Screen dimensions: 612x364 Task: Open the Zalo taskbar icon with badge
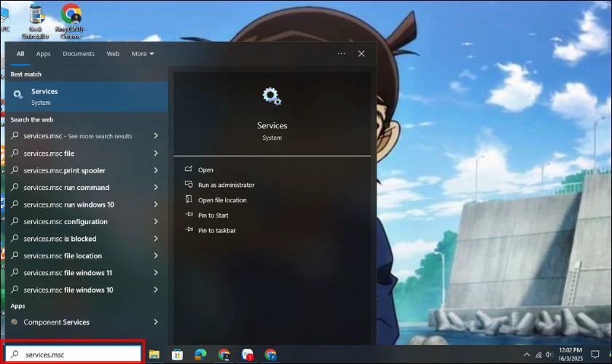click(x=248, y=355)
